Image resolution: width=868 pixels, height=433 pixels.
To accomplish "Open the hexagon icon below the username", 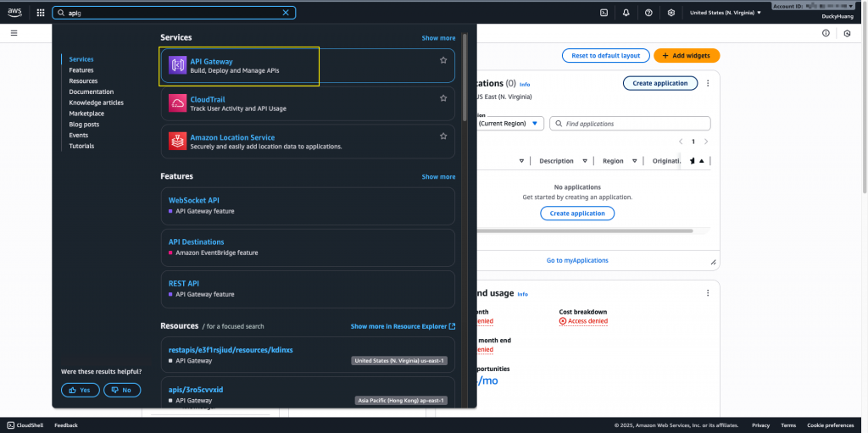I will coord(847,34).
